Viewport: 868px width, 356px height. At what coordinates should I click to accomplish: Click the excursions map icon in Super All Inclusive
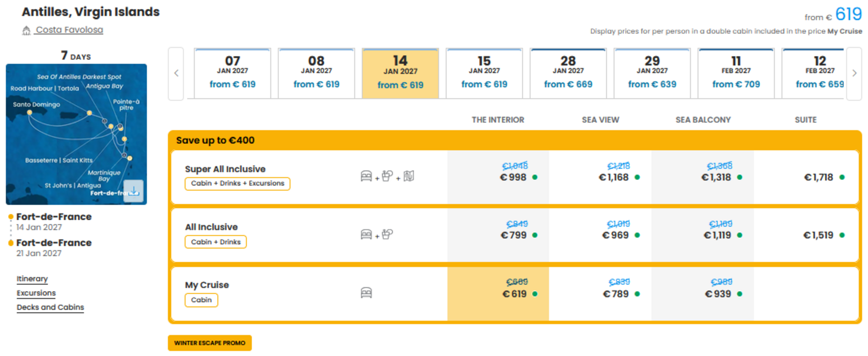409,176
